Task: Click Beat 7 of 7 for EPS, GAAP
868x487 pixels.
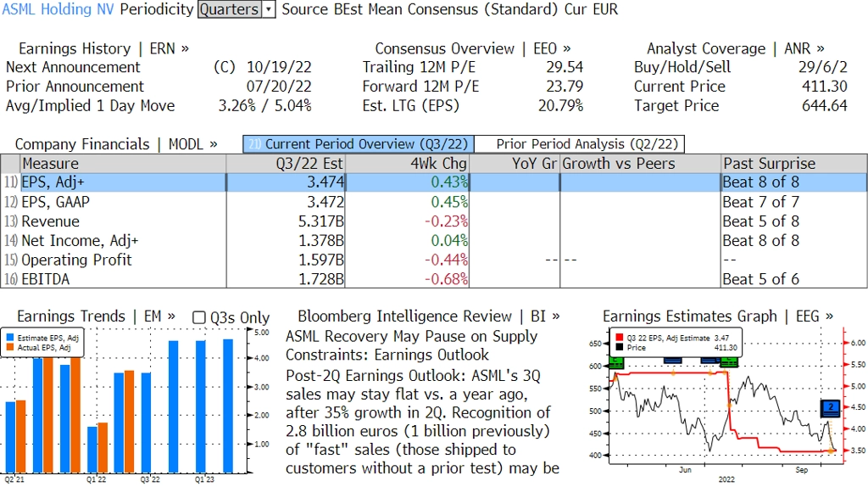Action: pyautogui.click(x=760, y=202)
